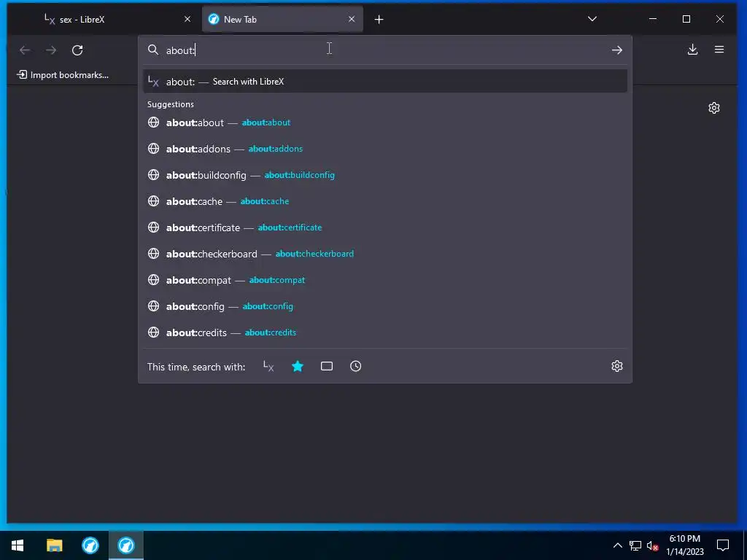Click the go arrow in address bar
The image size is (747, 560).
point(617,50)
